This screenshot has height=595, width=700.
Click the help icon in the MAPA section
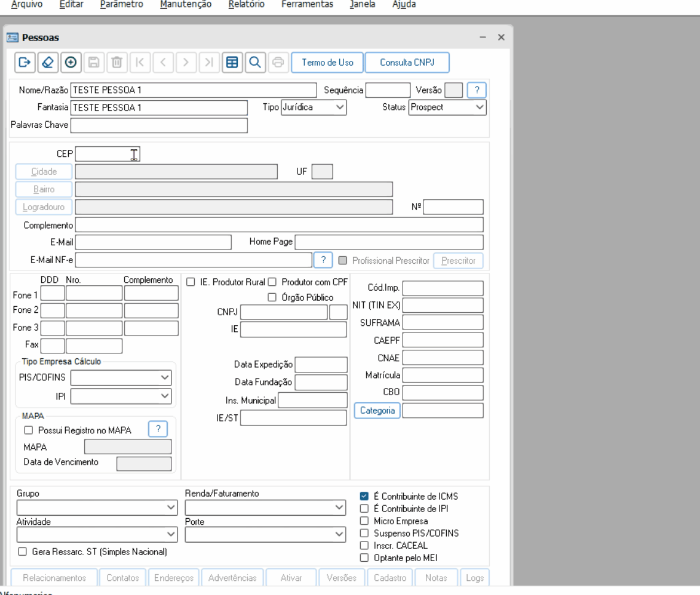point(158,429)
